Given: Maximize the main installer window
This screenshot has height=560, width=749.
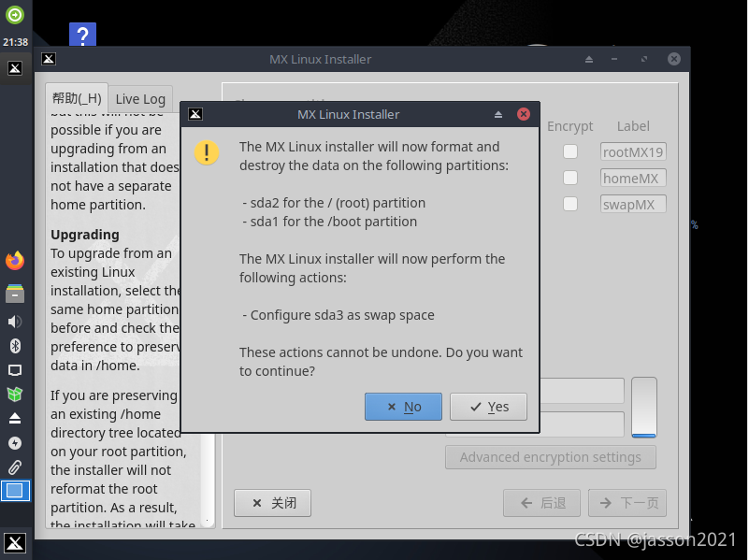Looking at the screenshot, I should (644, 59).
